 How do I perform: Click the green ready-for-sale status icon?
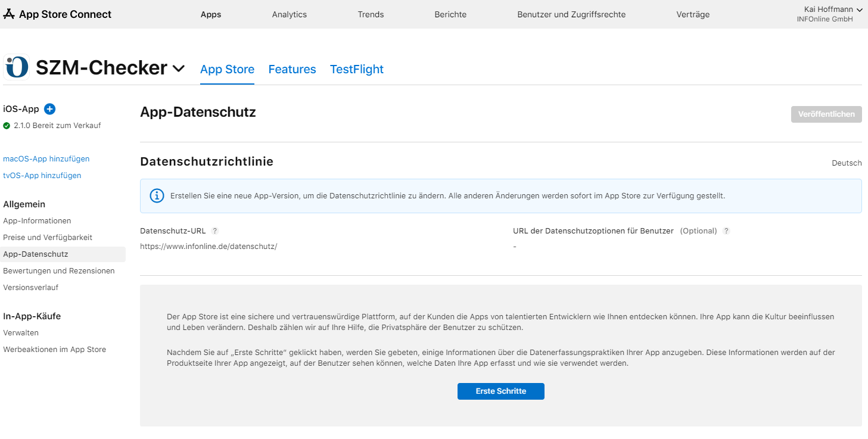coord(7,126)
